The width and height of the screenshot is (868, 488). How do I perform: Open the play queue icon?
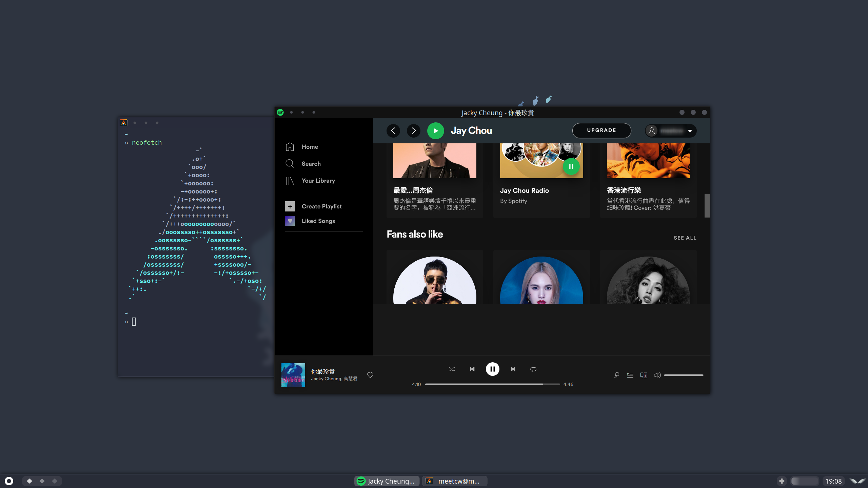(630, 375)
